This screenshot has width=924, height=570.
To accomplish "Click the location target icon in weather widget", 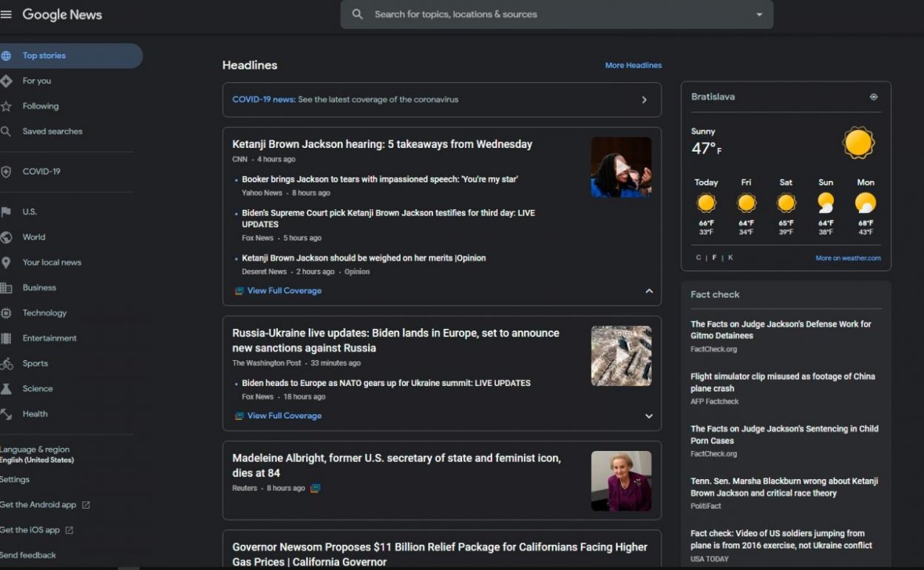I will tap(873, 96).
